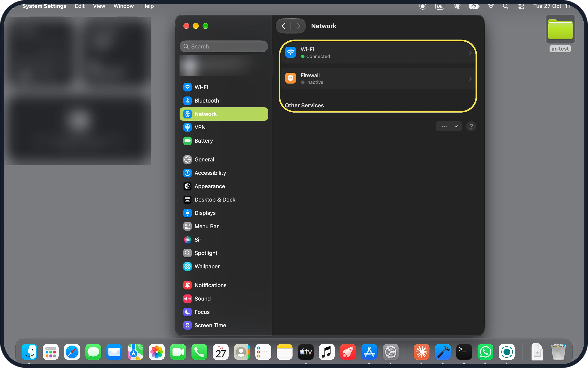
Task: Open the View menu
Action: coord(99,6)
